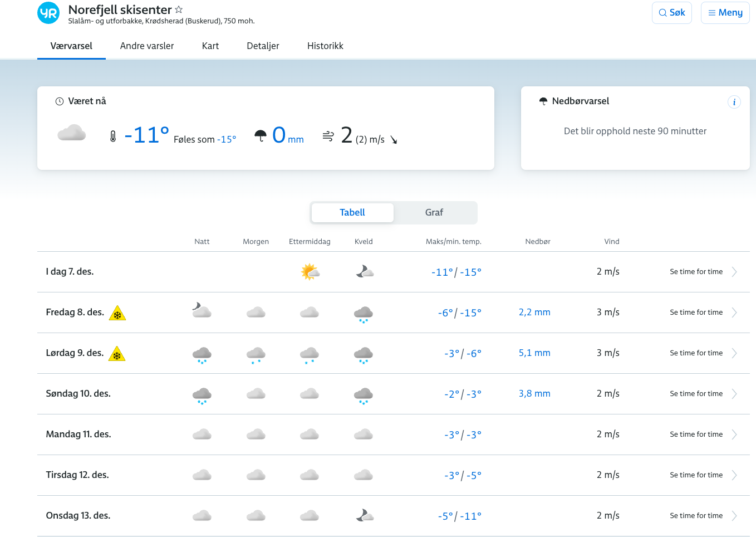The height and width of the screenshot is (537, 756).
Task: Expand hourly forecast chevron for Tirsdag 12. des.
Action: pyautogui.click(x=734, y=475)
